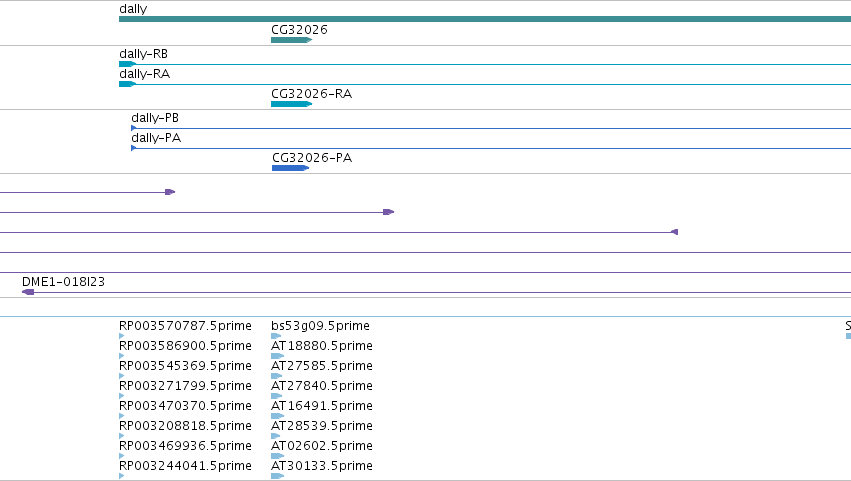Select the dally-PB protein label

pyautogui.click(x=155, y=118)
